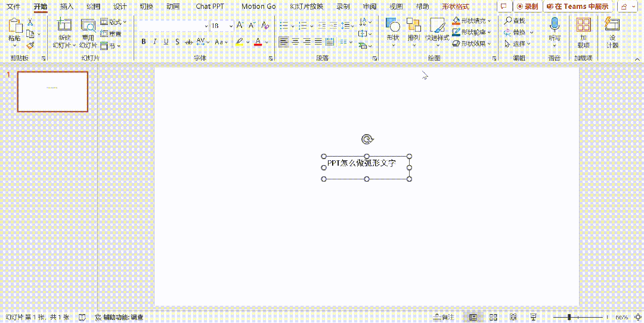644x323 pixels.
Task: Switch to Reading view icon
Action: tap(513, 317)
